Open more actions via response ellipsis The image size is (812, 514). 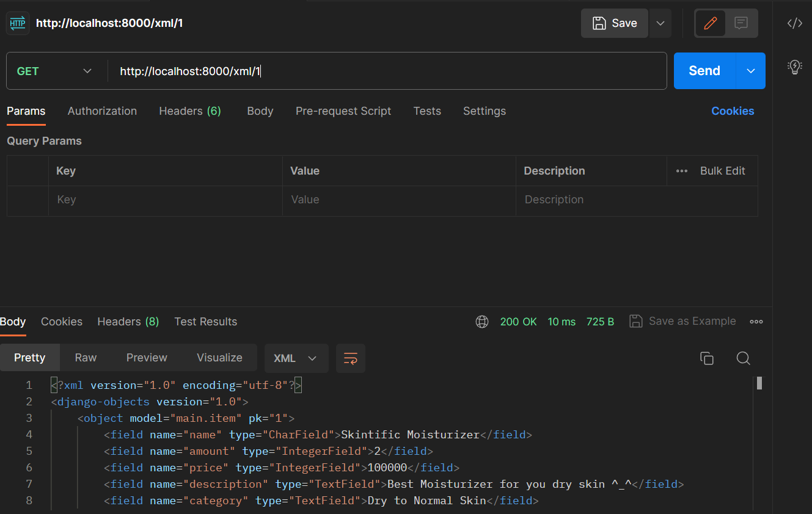(756, 321)
